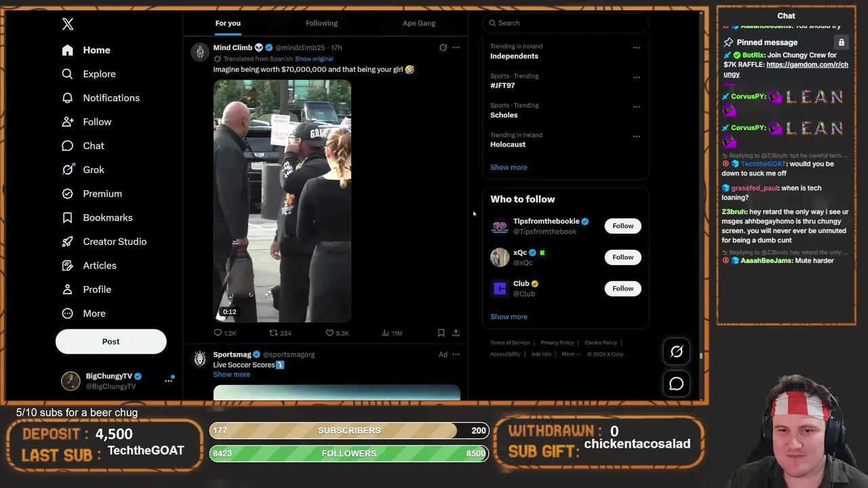Repost the Mind Climb post

point(280,333)
